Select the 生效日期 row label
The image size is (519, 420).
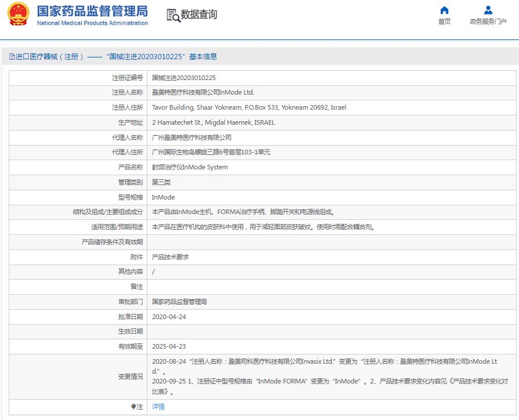click(x=131, y=331)
